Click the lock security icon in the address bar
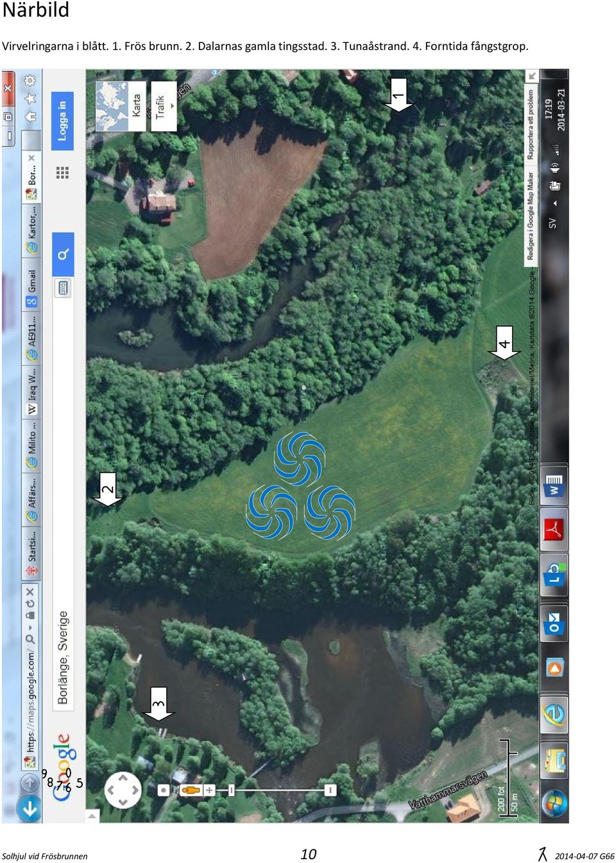The width and height of the screenshot is (616, 863). click(x=30, y=615)
